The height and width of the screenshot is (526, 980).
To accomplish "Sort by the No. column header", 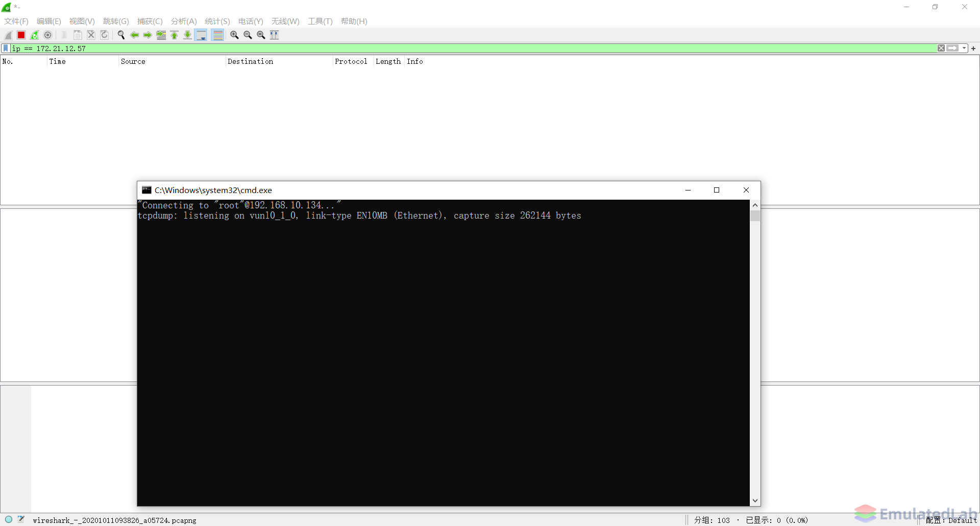I will (x=23, y=61).
